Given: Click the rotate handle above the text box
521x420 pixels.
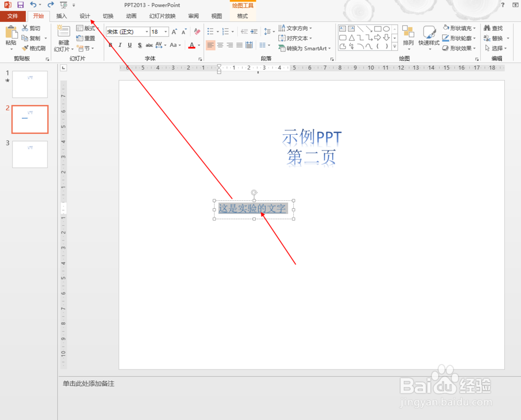Looking at the screenshot, I should tap(254, 193).
